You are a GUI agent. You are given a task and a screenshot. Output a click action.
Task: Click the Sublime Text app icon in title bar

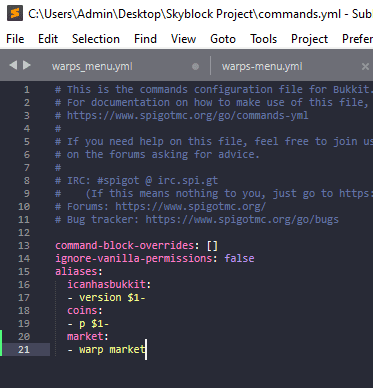click(x=15, y=13)
